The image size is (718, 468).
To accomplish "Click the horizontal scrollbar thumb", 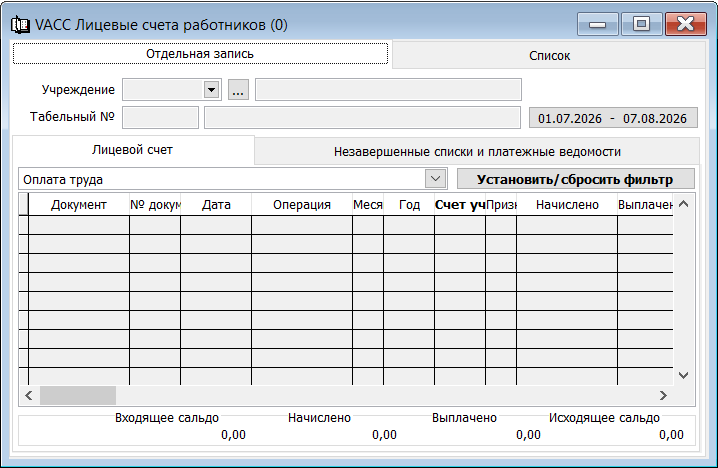I will (78, 395).
